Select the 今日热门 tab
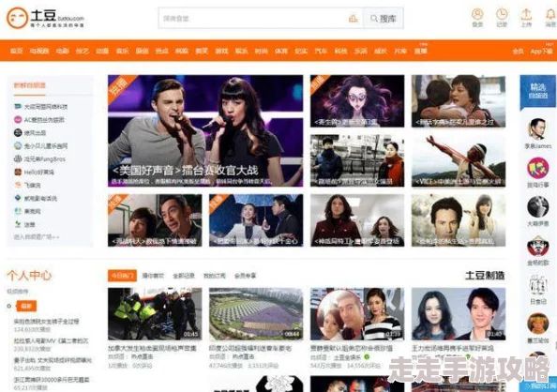The image size is (557, 392). point(122,276)
